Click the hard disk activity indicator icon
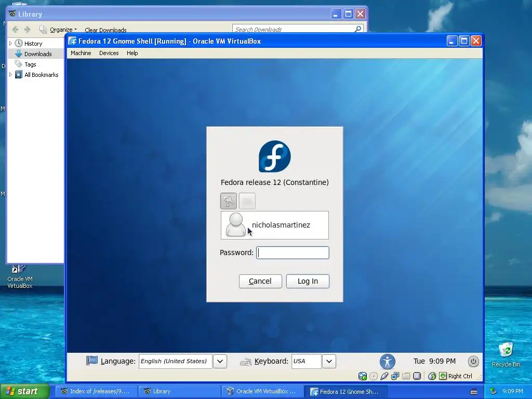532x399 pixels. pos(362,376)
